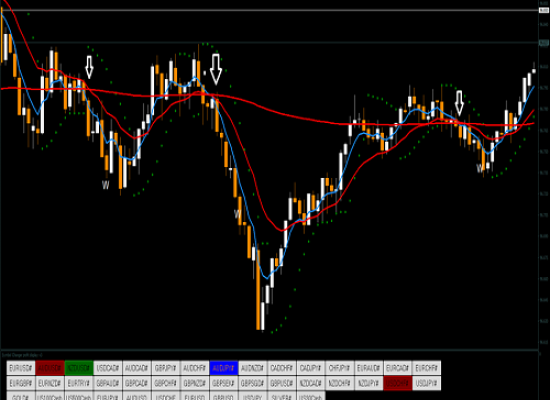The image size is (550, 400).
Task: Open the GBPJPY# symbol chart
Action: click(166, 368)
